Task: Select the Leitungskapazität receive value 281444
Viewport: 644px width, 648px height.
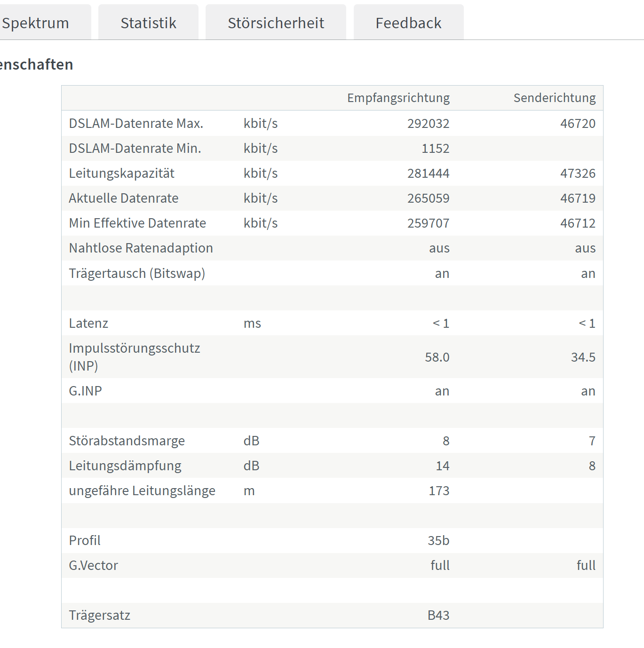Action: 428,173
